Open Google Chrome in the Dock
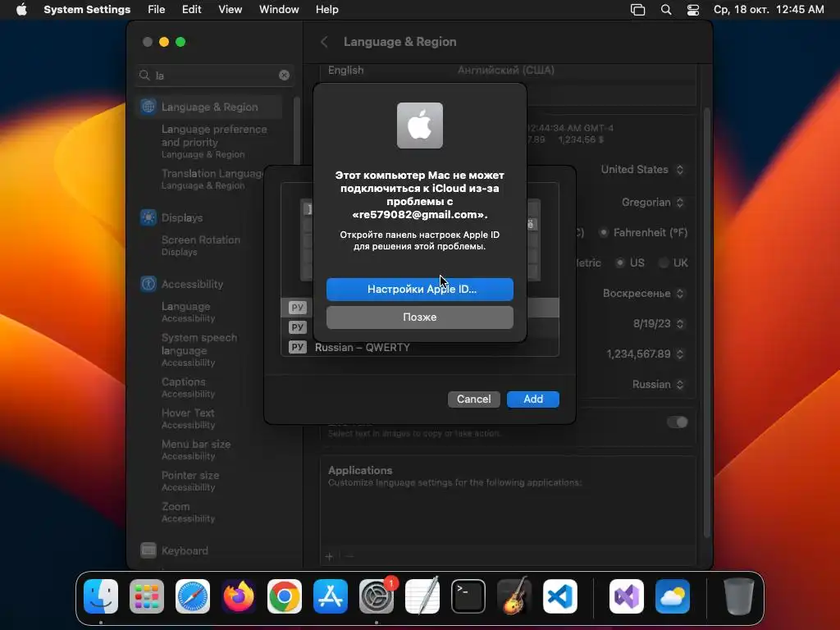The width and height of the screenshot is (840, 630). [x=285, y=596]
